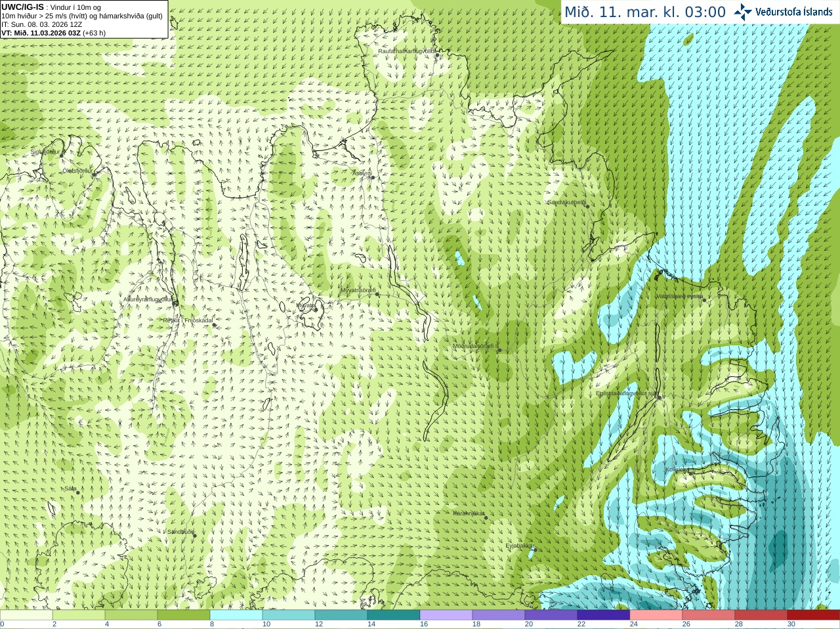Screen dimensions: 840x629
Task: Click the Kollaleira station label
Action: [677, 469]
